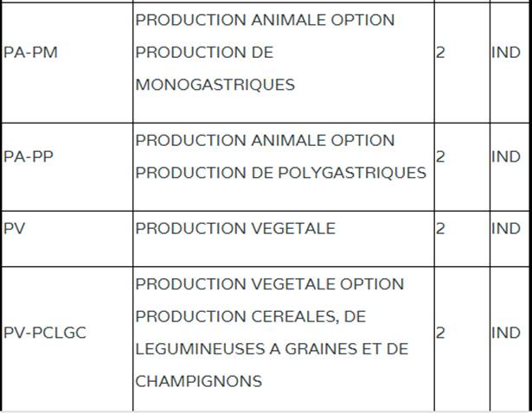Click IND in the PA-PM row

[505, 53]
